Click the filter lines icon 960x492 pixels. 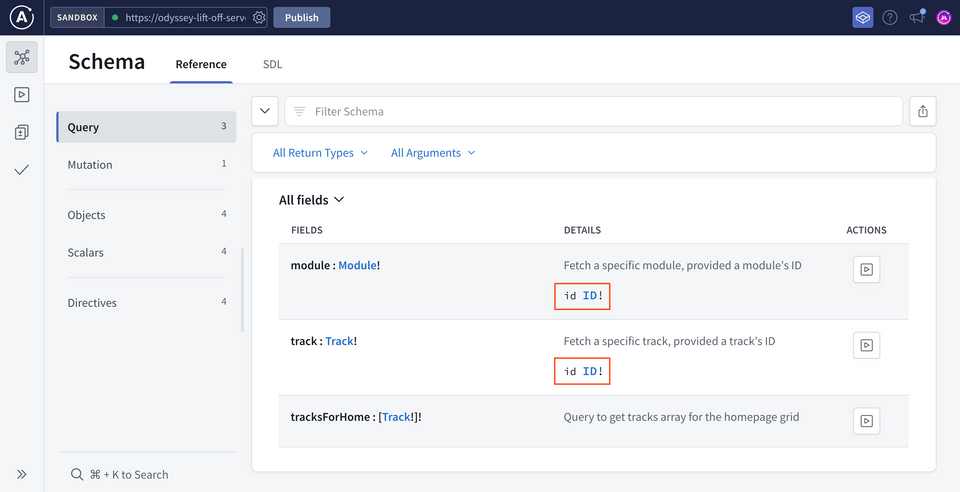coord(299,111)
